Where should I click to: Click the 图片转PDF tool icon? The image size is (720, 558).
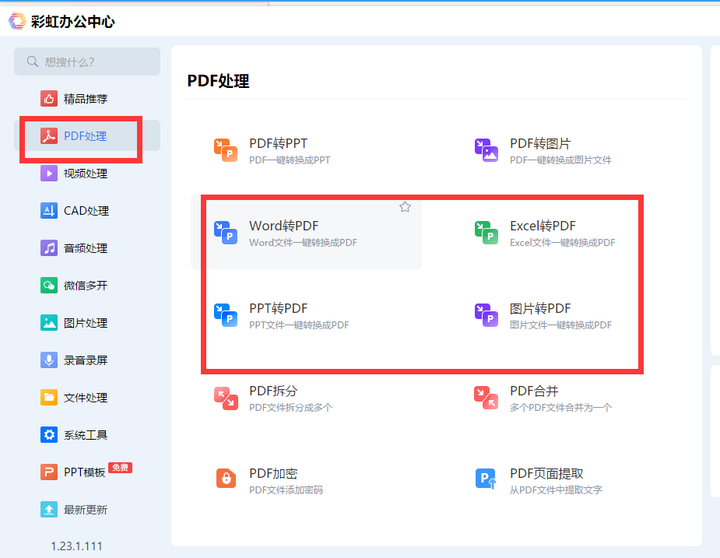[x=486, y=315]
